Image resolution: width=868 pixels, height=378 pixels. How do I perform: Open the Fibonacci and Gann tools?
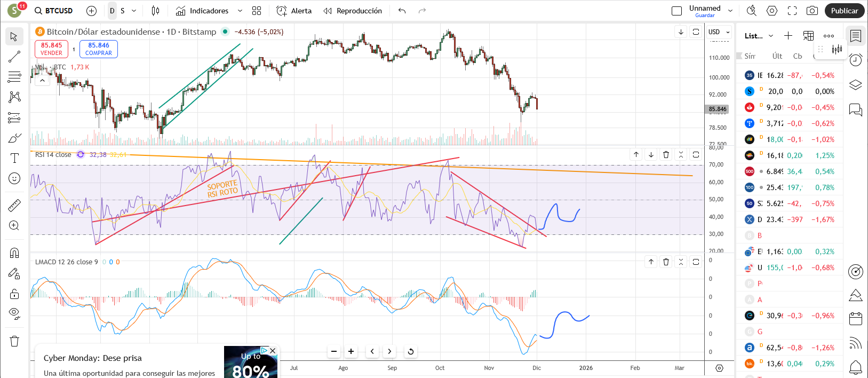click(14, 77)
